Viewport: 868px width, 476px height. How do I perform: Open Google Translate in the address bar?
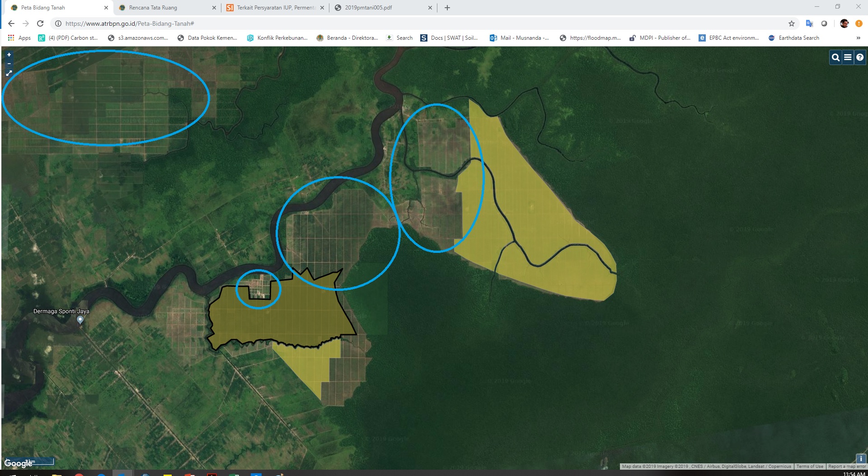tap(809, 23)
